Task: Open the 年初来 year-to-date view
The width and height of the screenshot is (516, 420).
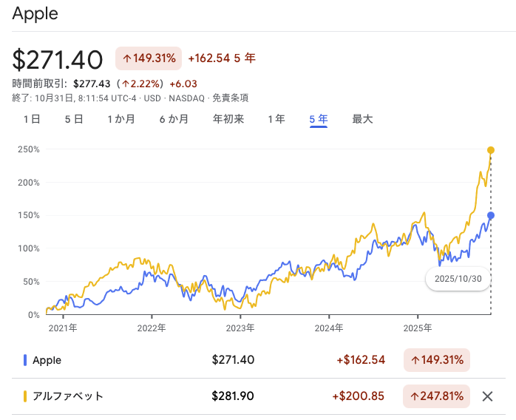Action: pos(228,119)
